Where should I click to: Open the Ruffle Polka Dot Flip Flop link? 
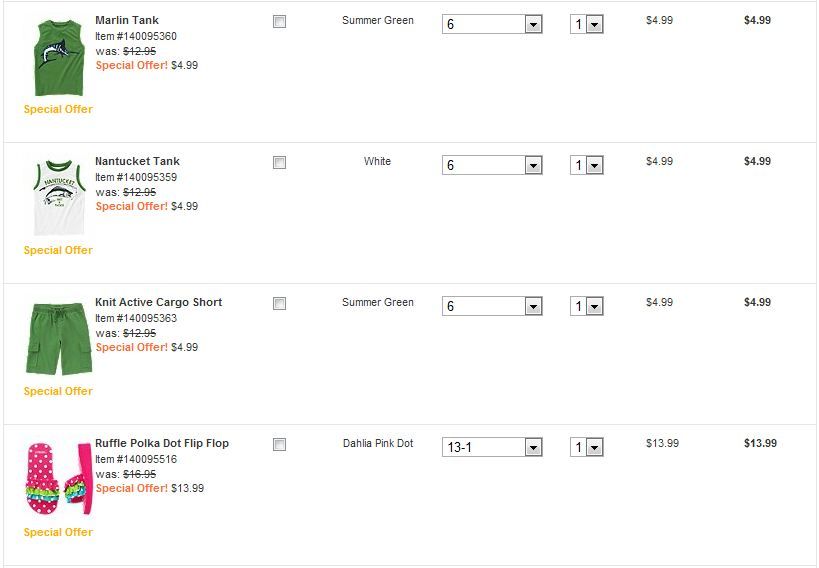(x=162, y=443)
